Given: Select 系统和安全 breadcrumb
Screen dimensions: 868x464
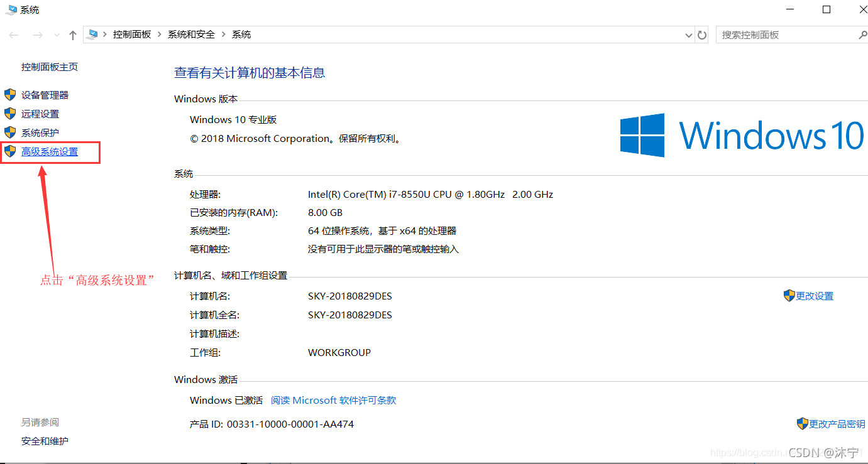Looking at the screenshot, I should [x=191, y=35].
